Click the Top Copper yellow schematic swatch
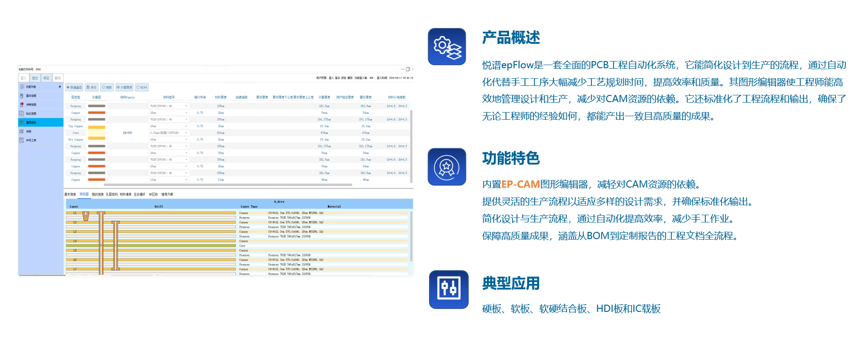Viewport: 868px width, 344px height. (x=97, y=127)
